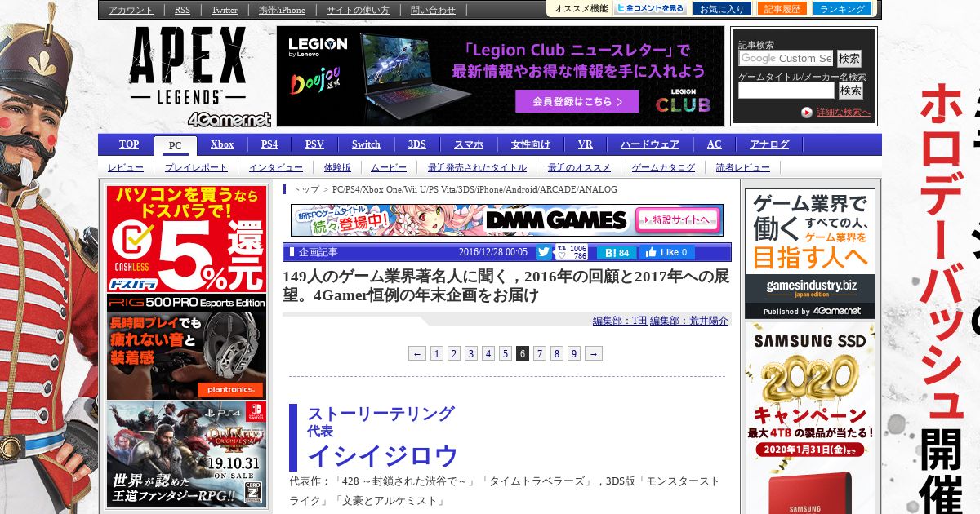Open page 4 of the article

pyautogui.click(x=488, y=353)
